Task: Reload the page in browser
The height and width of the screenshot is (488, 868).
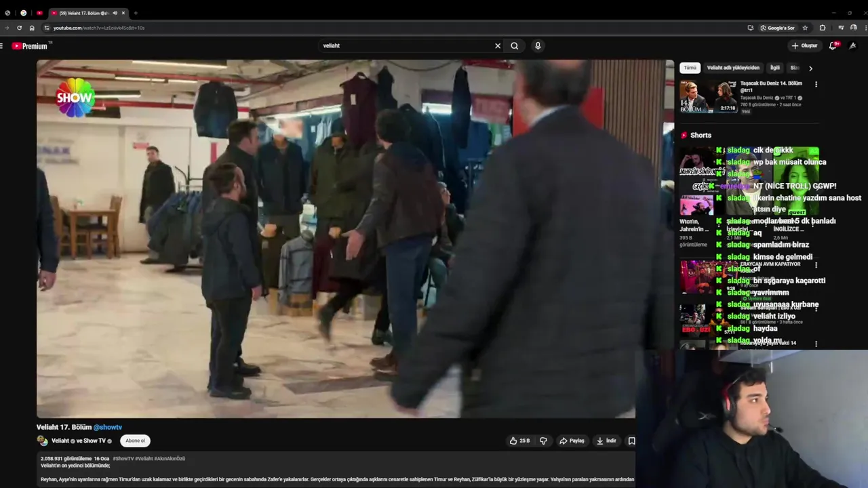Action: click(x=19, y=28)
